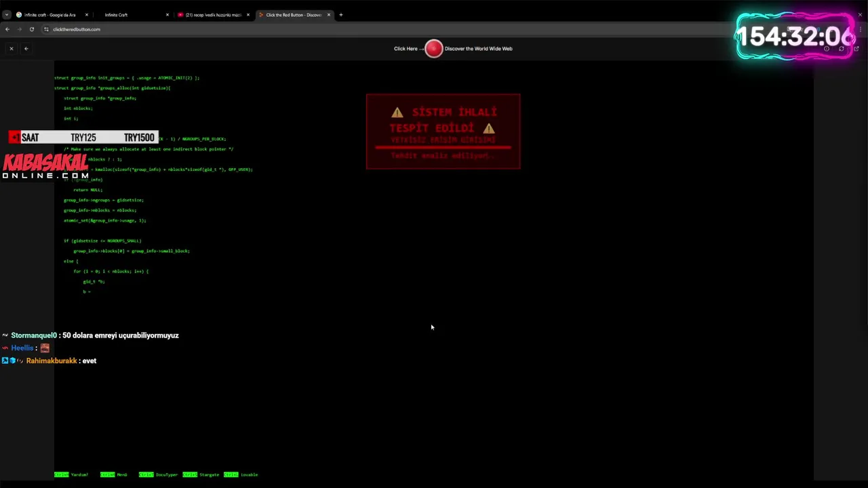Select the 'Lovable' shortcut in bottom bar

(x=241, y=474)
